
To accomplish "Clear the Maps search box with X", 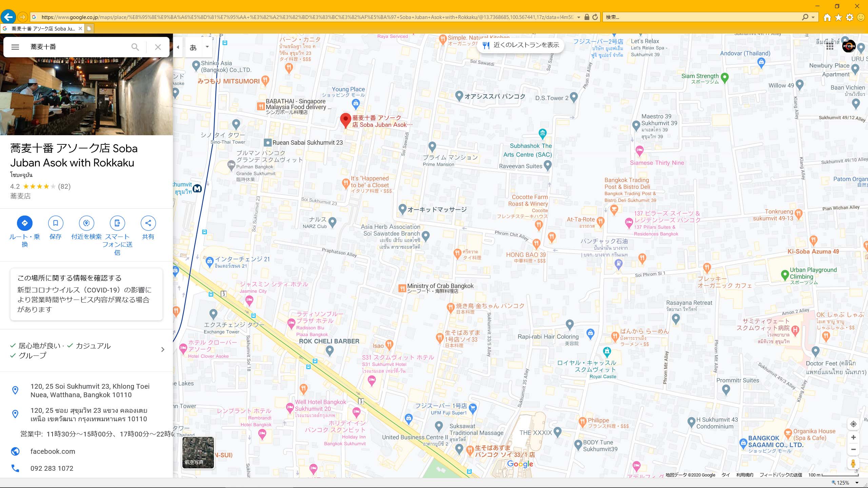I will click(x=158, y=47).
